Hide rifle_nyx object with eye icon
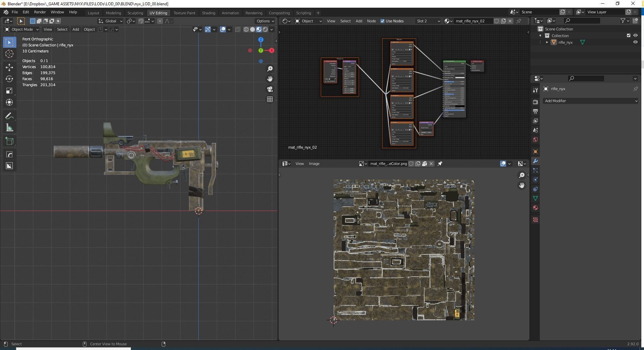This screenshot has height=350, width=644. (x=635, y=42)
